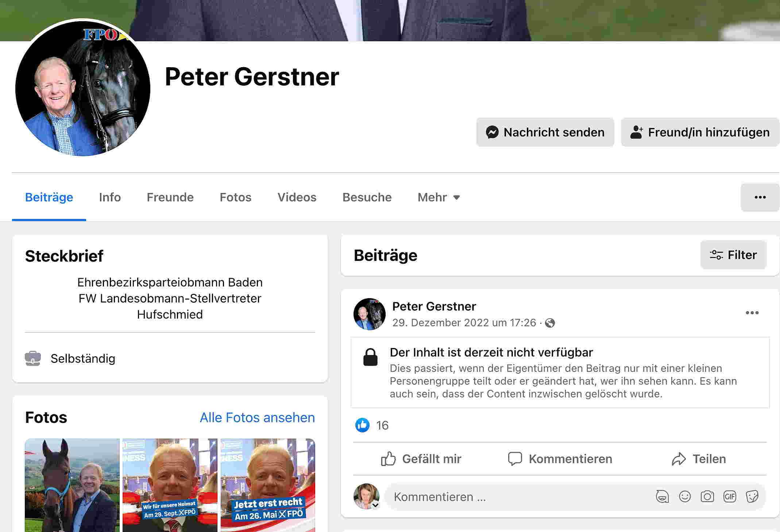Image resolution: width=780 pixels, height=532 pixels.
Task: Go to the Fotos tab
Action: pyautogui.click(x=235, y=197)
